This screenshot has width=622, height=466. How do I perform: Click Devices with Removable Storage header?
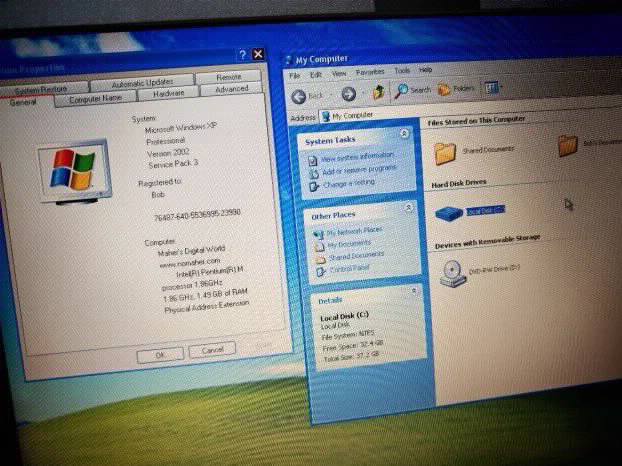point(488,241)
